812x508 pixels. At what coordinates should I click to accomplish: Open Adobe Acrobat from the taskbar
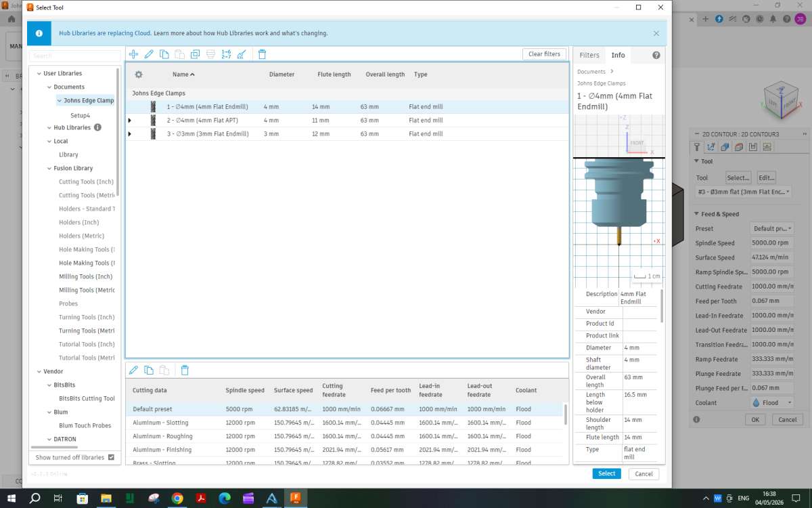[x=201, y=498]
